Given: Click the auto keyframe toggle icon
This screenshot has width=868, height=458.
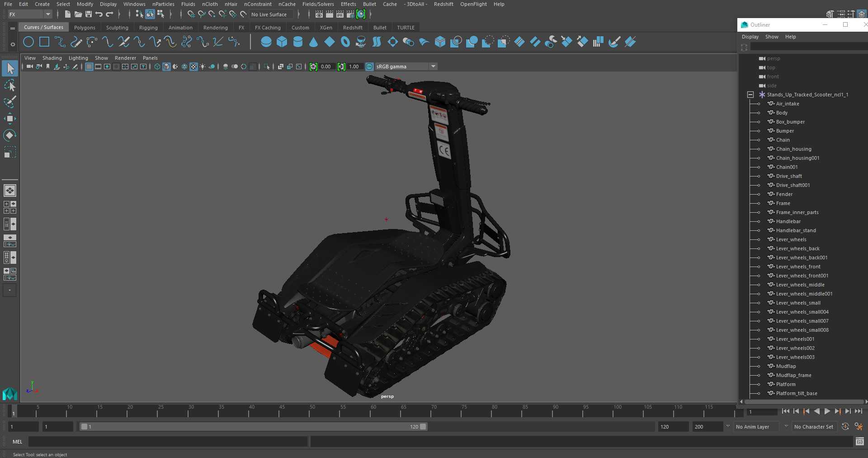Looking at the screenshot, I should [x=845, y=426].
